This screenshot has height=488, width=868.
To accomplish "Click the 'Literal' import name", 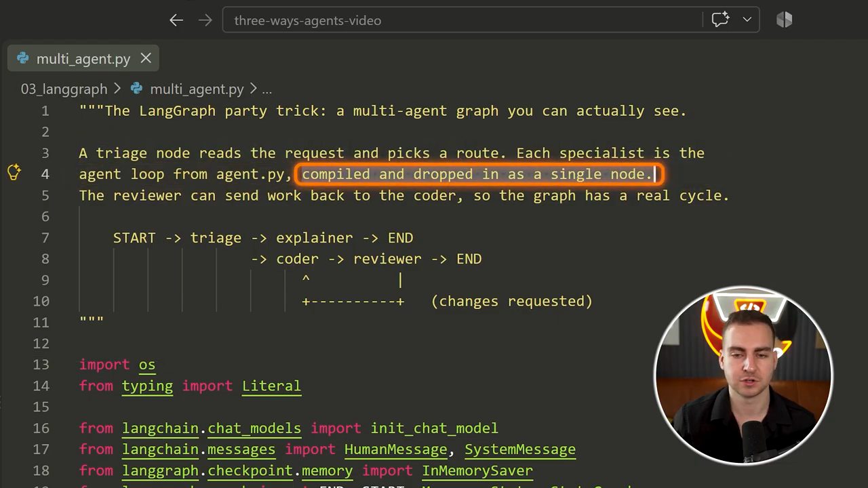I will click(271, 386).
